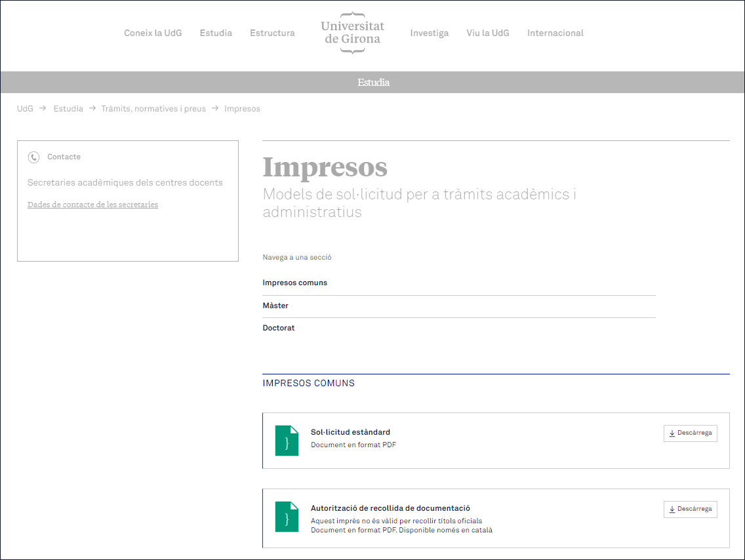The width and height of the screenshot is (745, 560).
Task: Download the Sol·licitud estàndard document
Action: coord(690,433)
